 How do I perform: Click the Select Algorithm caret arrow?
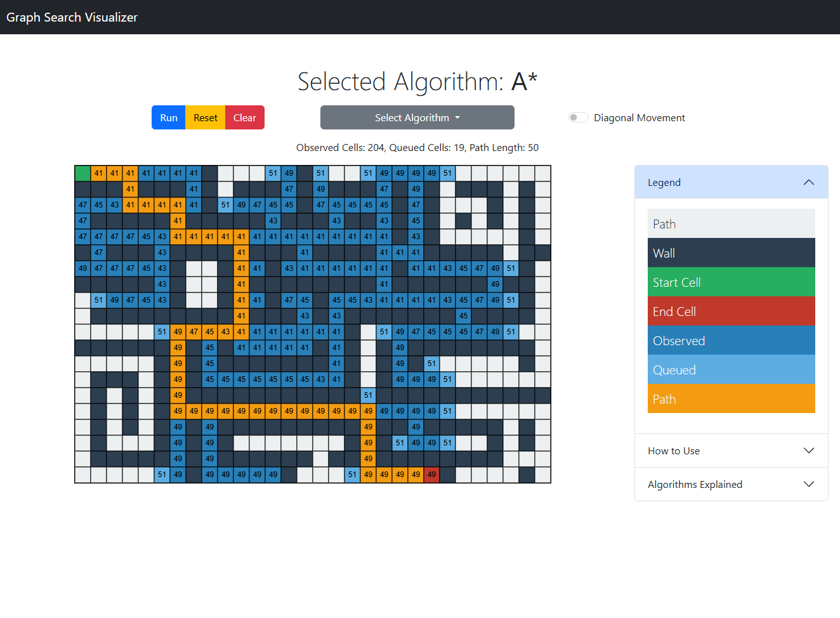click(457, 118)
